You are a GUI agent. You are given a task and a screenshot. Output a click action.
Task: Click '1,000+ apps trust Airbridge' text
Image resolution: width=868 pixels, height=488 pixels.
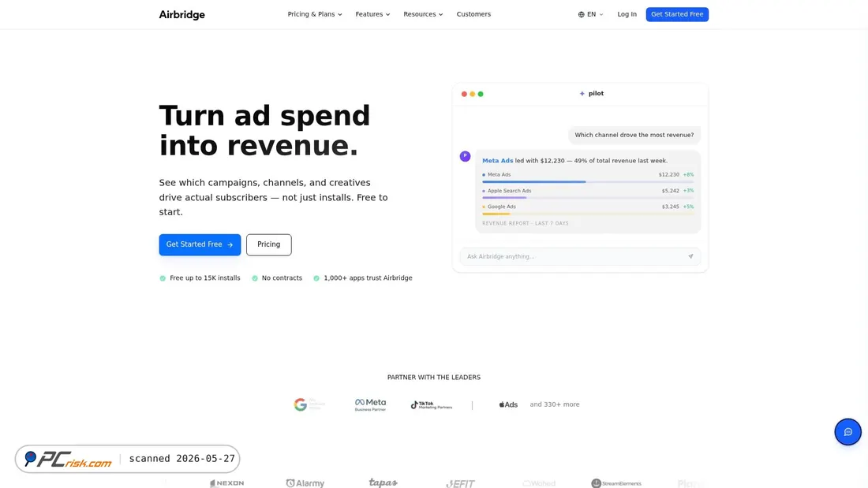tap(369, 278)
